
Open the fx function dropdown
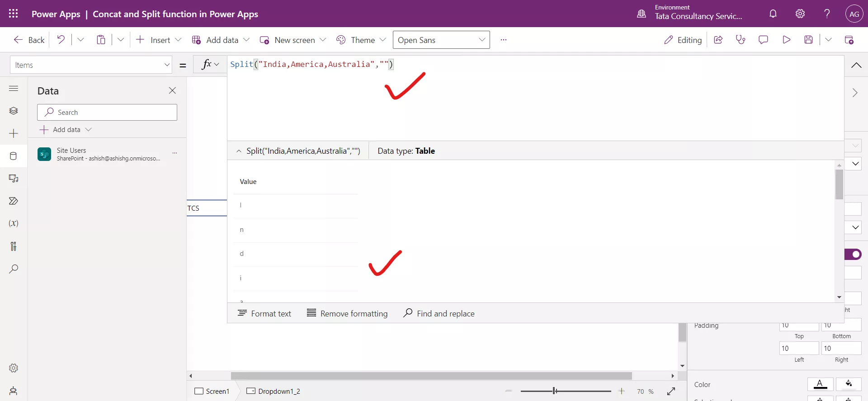pos(210,64)
